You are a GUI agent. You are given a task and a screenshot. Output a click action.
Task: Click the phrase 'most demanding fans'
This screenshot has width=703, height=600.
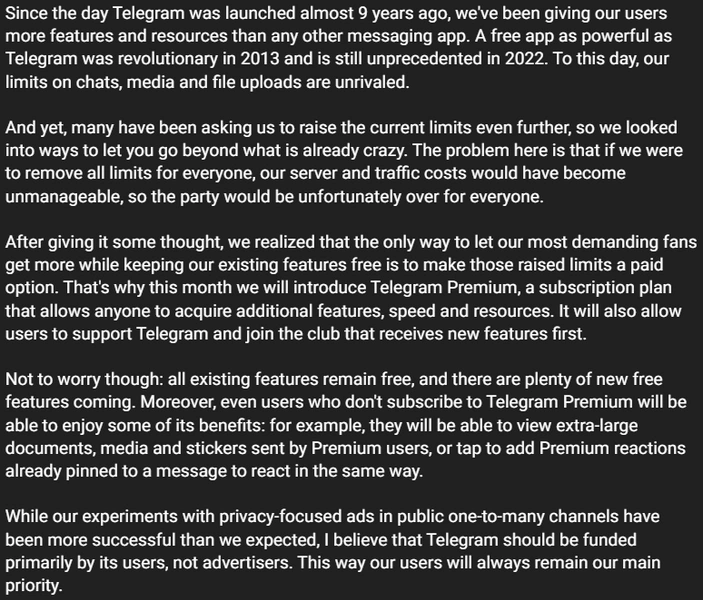pos(612,242)
